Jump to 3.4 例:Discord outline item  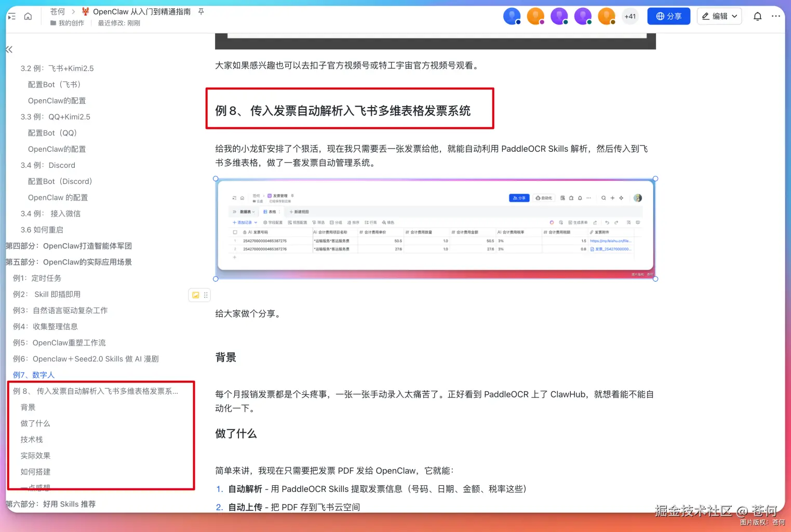coord(48,165)
